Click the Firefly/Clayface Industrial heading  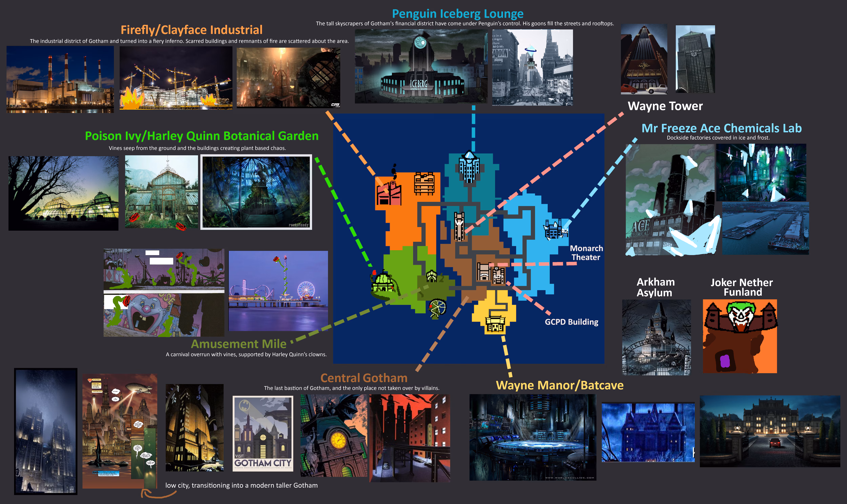(x=192, y=30)
